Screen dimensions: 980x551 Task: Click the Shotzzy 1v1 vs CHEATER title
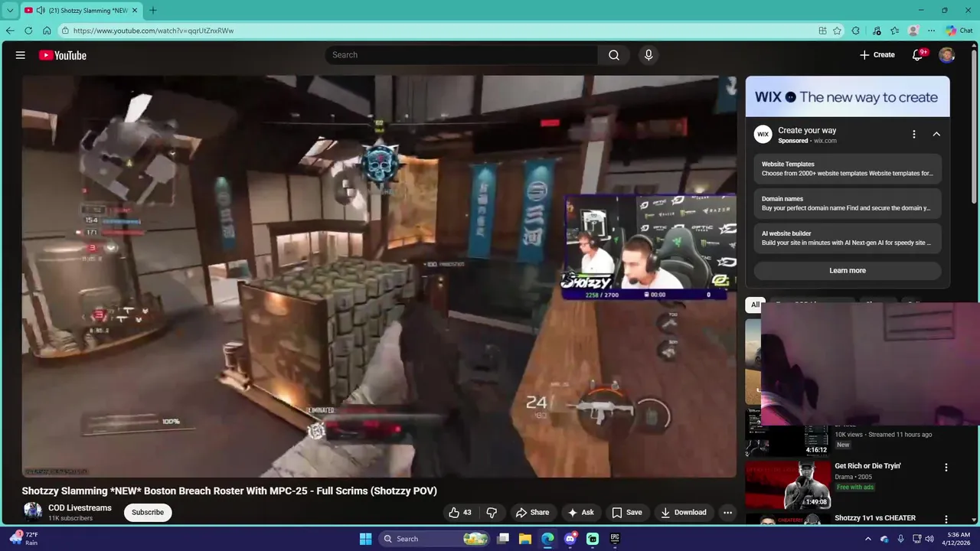[875, 518]
